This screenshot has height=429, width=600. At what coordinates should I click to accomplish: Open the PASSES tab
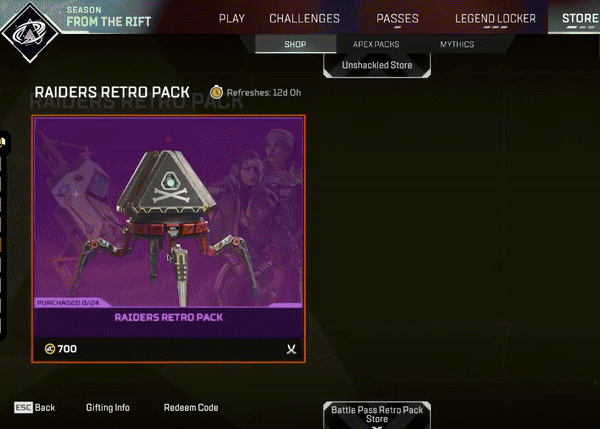pos(397,18)
